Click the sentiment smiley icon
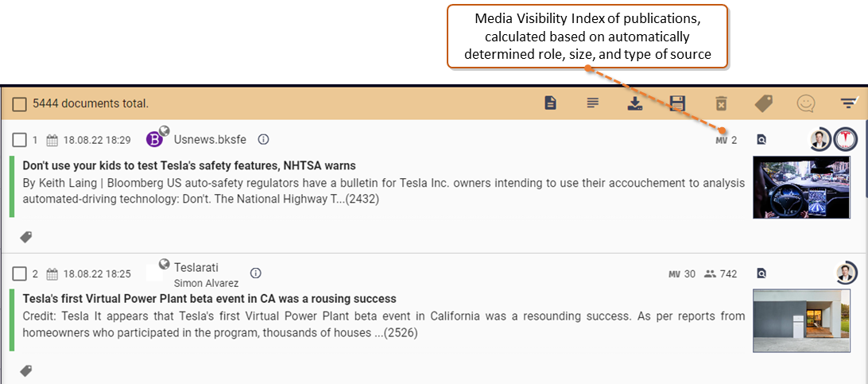868x384 pixels. [x=806, y=103]
